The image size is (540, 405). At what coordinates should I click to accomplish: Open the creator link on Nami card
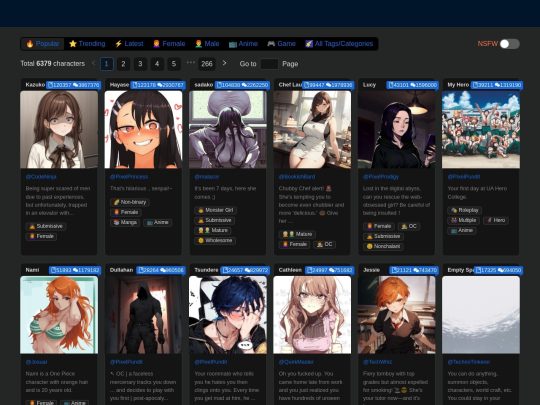[x=36, y=362]
